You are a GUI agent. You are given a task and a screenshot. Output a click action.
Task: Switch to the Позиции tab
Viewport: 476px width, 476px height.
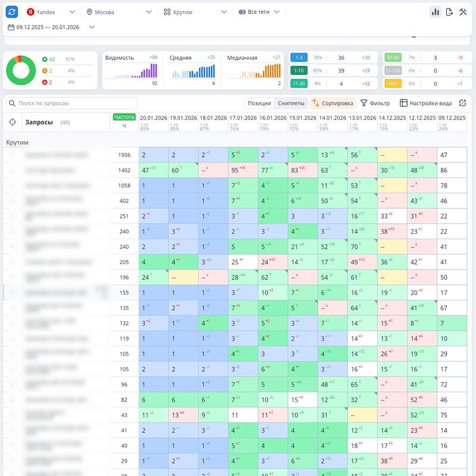tap(259, 103)
